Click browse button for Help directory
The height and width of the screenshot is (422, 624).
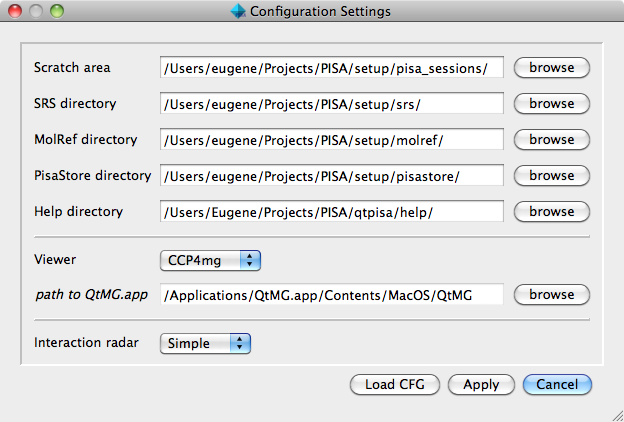pos(551,212)
